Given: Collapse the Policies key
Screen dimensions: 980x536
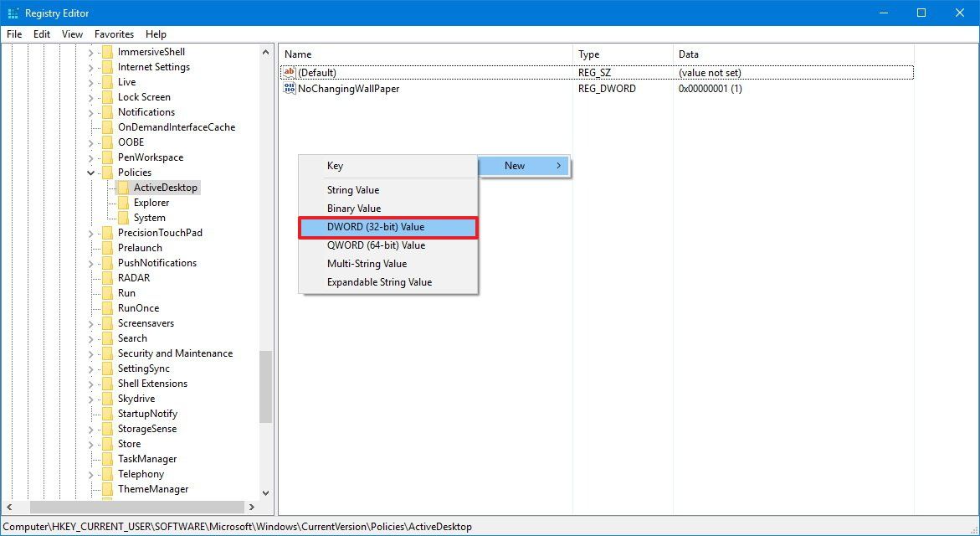Looking at the screenshot, I should coord(90,172).
